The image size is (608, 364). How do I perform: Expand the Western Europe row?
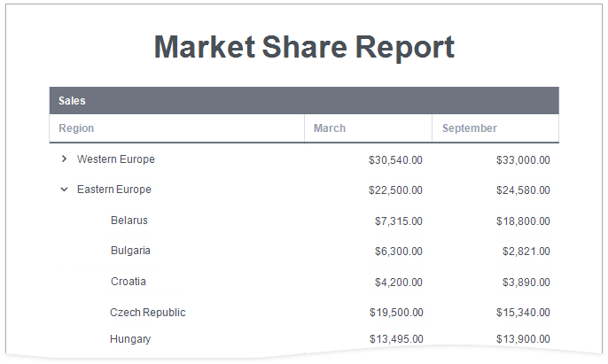click(x=64, y=159)
